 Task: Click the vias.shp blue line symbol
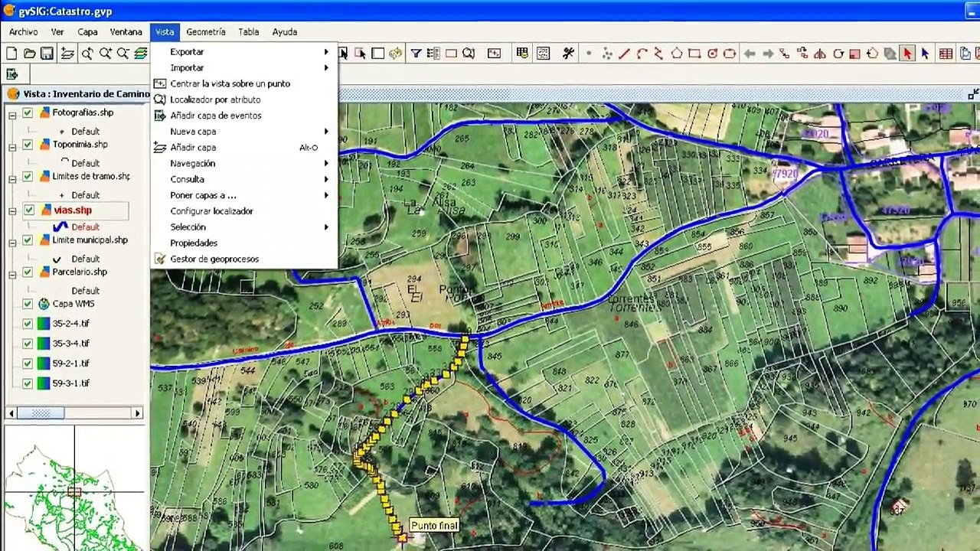60,227
